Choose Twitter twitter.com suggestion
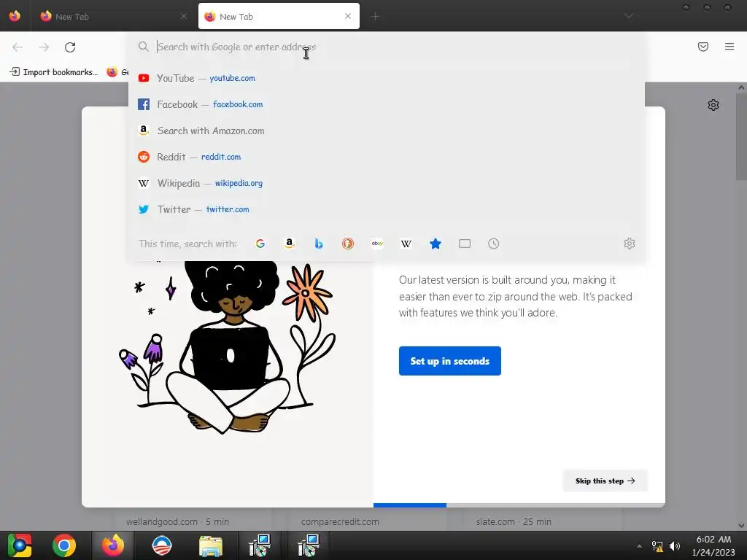Image resolution: width=747 pixels, height=560 pixels. point(387,209)
